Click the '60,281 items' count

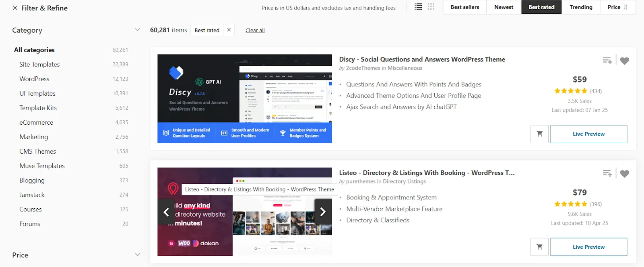click(x=168, y=30)
